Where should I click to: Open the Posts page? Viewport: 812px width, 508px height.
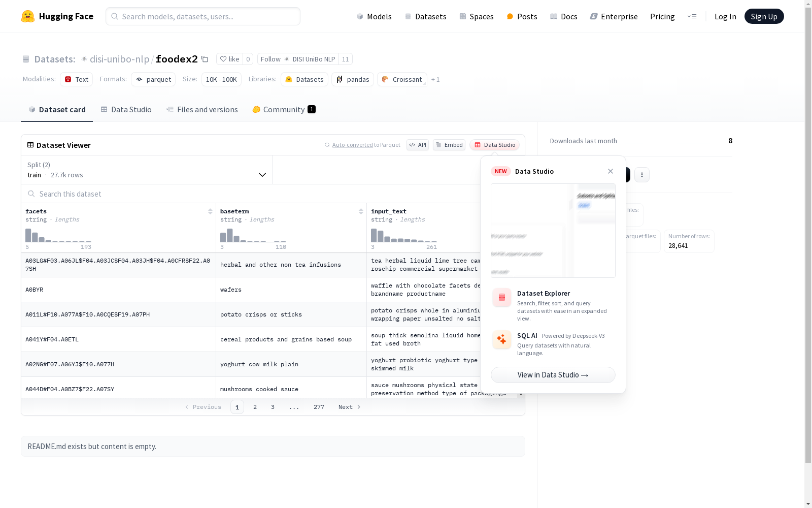click(522, 16)
